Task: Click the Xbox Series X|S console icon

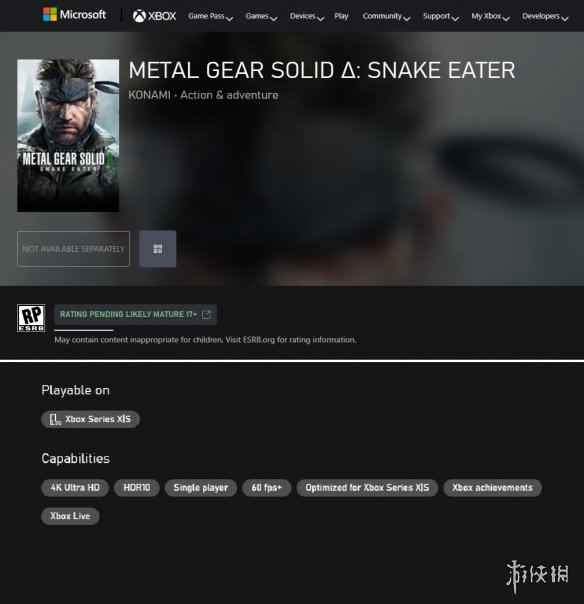Action: click(x=54, y=419)
